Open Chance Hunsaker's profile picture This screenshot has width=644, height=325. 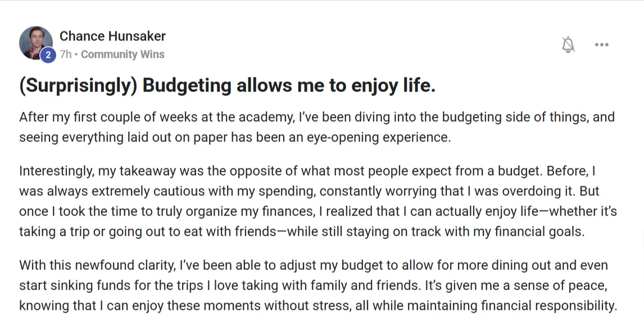tap(36, 43)
